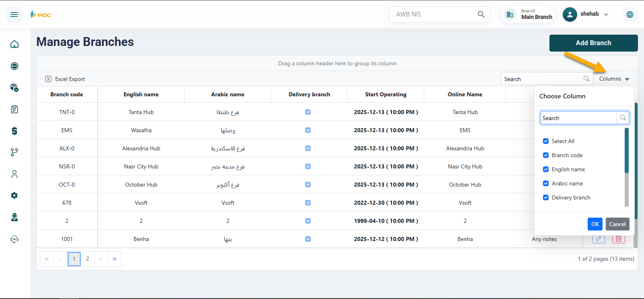Open the shehab user account dropdown

586,15
